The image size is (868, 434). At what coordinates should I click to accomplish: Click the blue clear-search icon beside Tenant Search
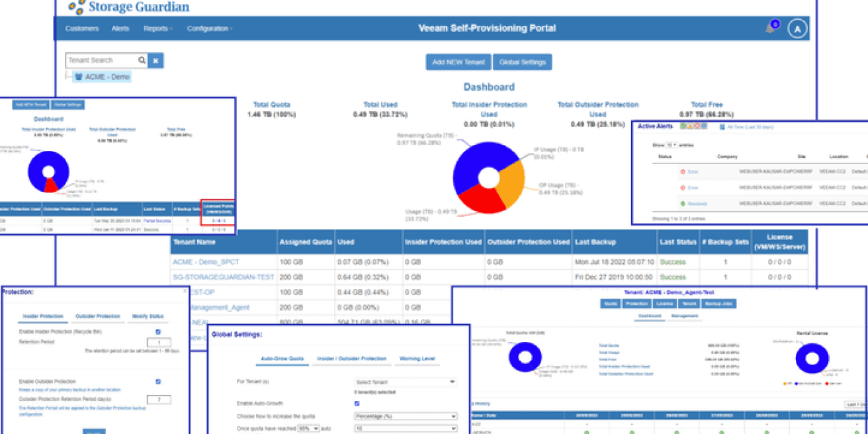pyautogui.click(x=155, y=60)
